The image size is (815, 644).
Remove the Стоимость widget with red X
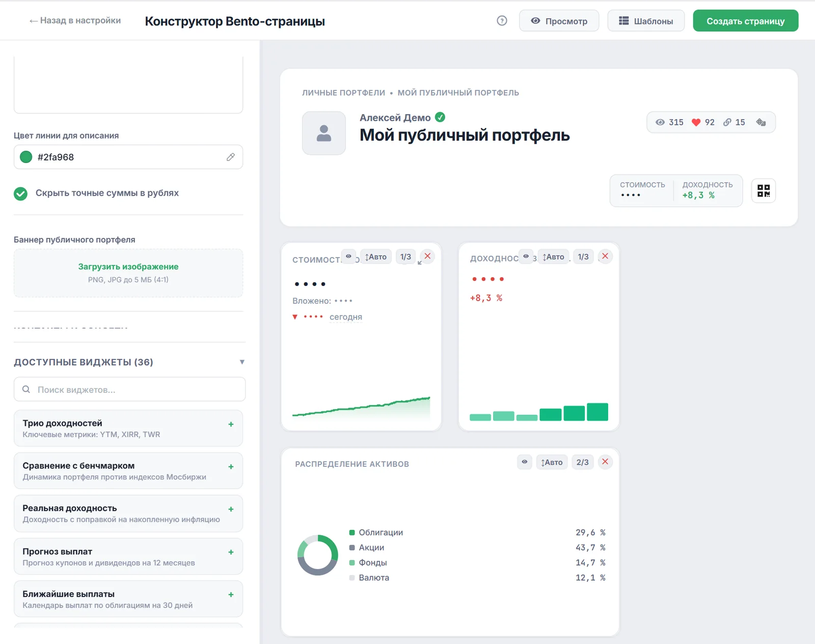(427, 256)
